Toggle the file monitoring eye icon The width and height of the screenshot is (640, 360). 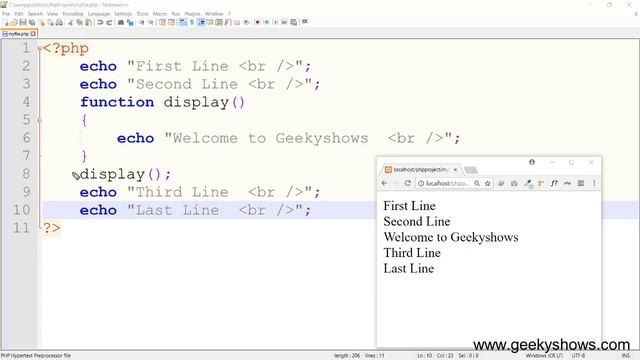[246, 22]
